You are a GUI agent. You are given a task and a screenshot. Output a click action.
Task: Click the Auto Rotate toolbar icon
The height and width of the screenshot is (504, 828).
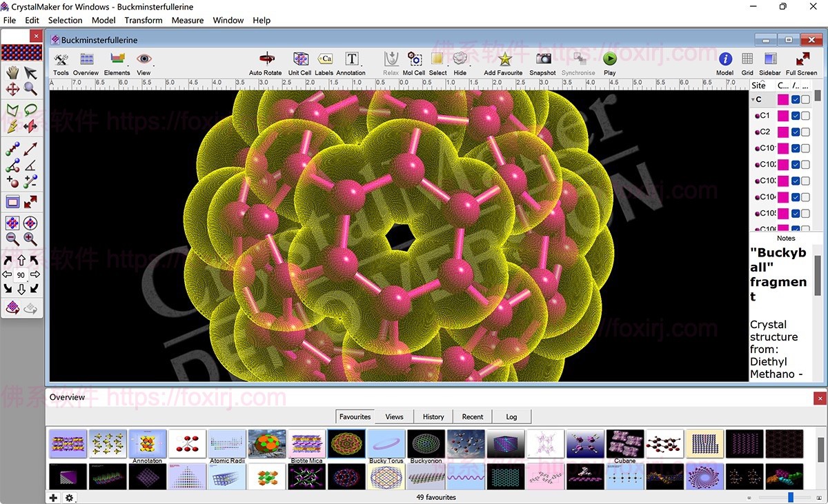tap(265, 60)
